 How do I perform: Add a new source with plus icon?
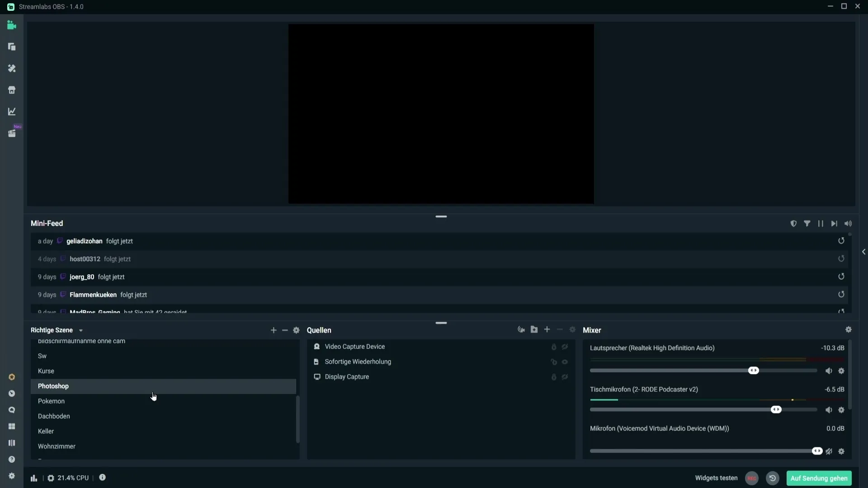pyautogui.click(x=547, y=330)
